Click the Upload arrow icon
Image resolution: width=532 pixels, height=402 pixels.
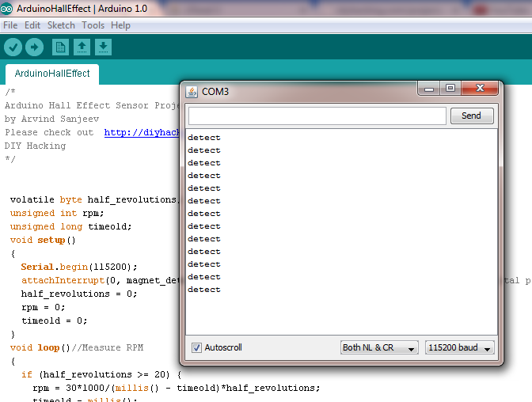[x=34, y=47]
